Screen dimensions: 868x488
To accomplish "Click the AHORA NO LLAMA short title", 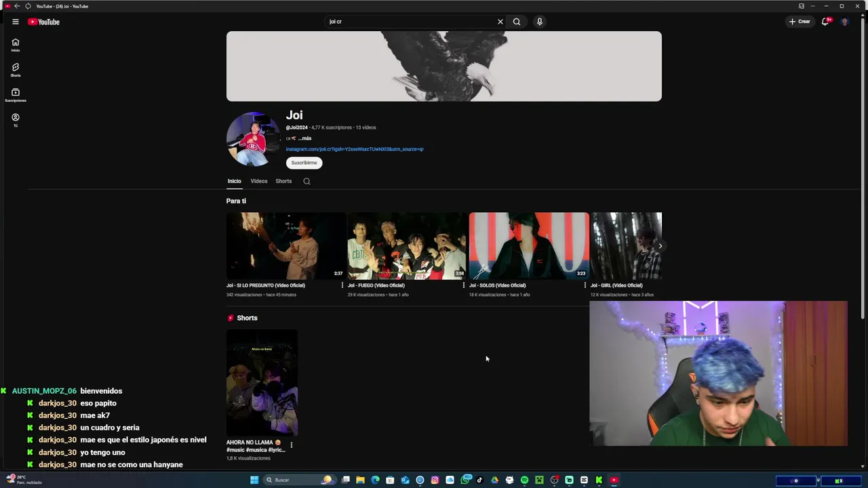I will pyautogui.click(x=256, y=445).
